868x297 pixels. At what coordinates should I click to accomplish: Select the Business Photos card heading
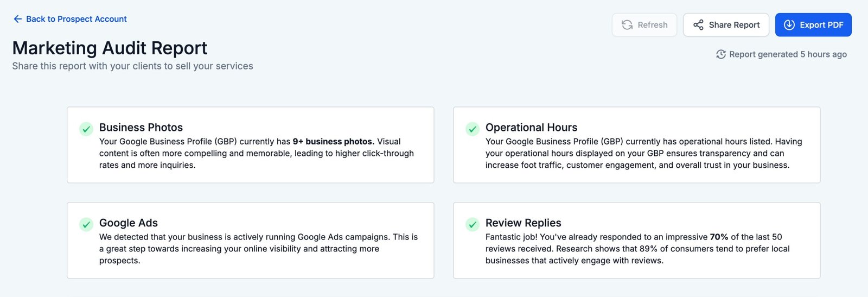tap(141, 128)
